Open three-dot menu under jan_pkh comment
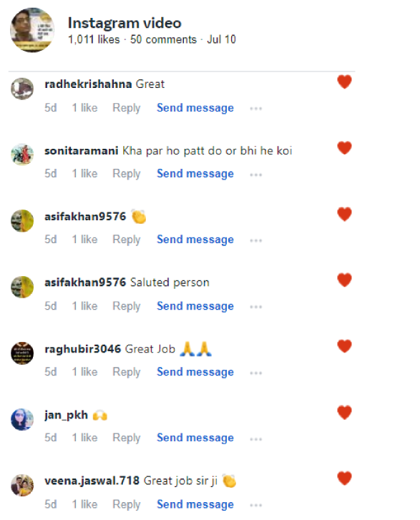 [255, 439]
